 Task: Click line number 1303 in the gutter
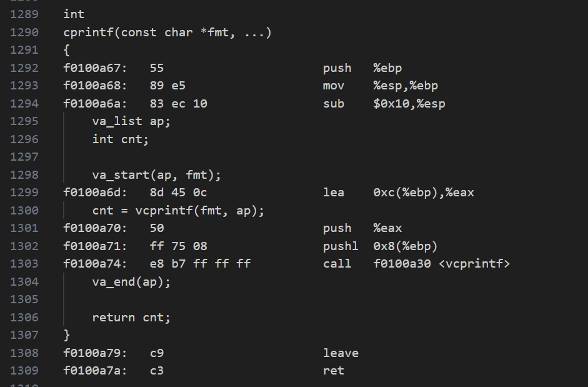coord(24,264)
